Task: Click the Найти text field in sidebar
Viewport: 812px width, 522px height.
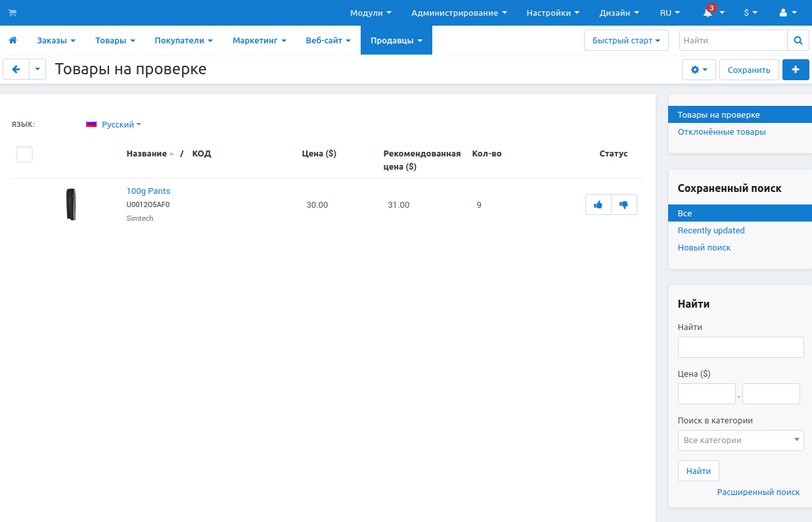Action: click(x=740, y=347)
